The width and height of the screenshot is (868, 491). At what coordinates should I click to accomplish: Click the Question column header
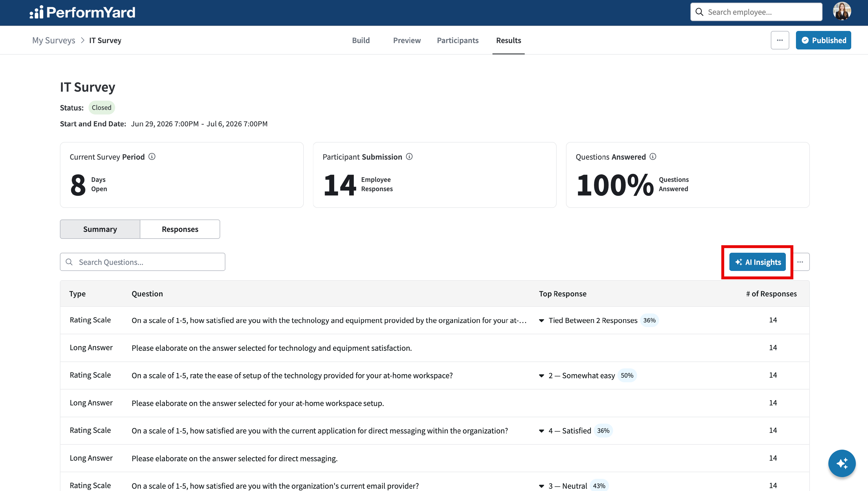147,294
